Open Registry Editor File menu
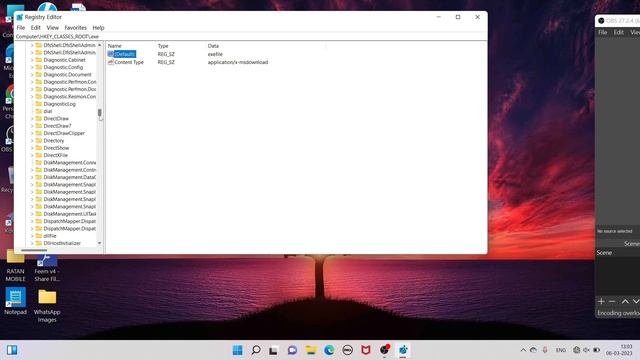 coord(21,28)
